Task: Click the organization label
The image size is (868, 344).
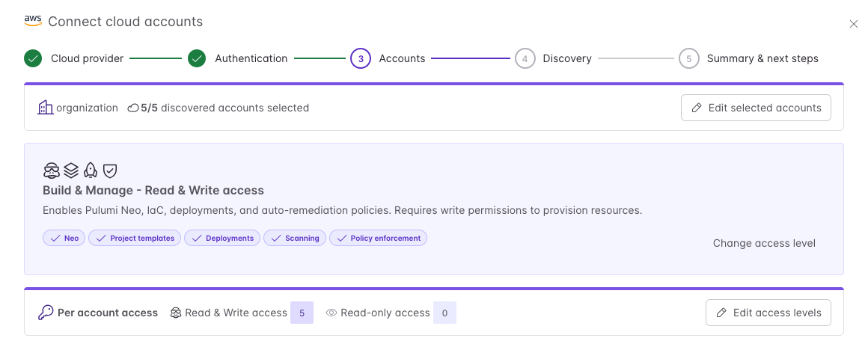Action: (87, 108)
